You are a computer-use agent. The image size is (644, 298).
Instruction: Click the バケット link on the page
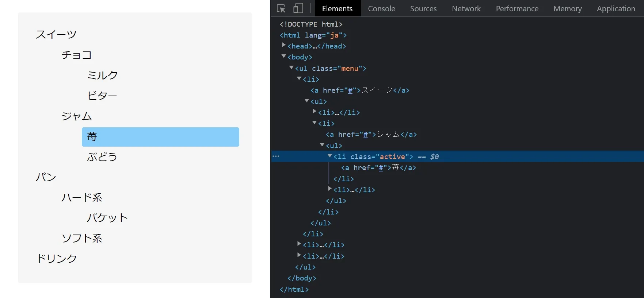tap(107, 218)
